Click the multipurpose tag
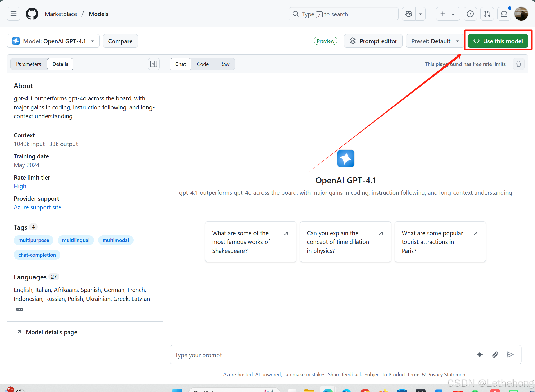 pyautogui.click(x=33, y=240)
